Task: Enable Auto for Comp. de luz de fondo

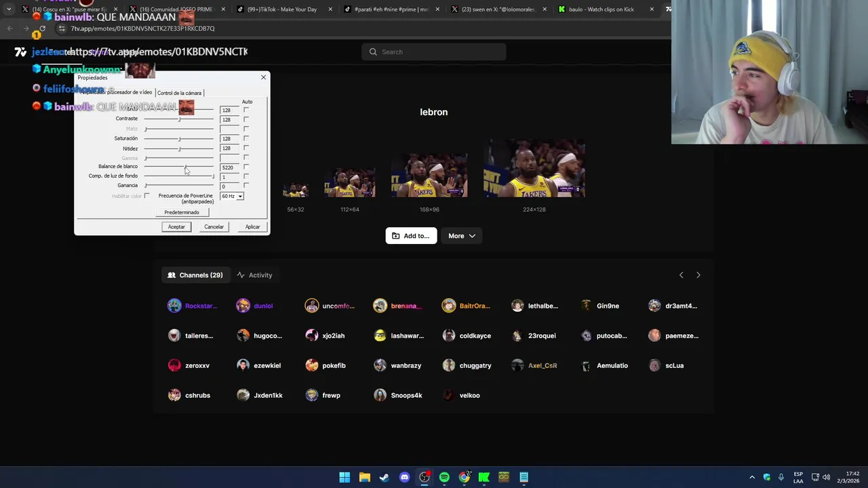Action: pos(246,176)
